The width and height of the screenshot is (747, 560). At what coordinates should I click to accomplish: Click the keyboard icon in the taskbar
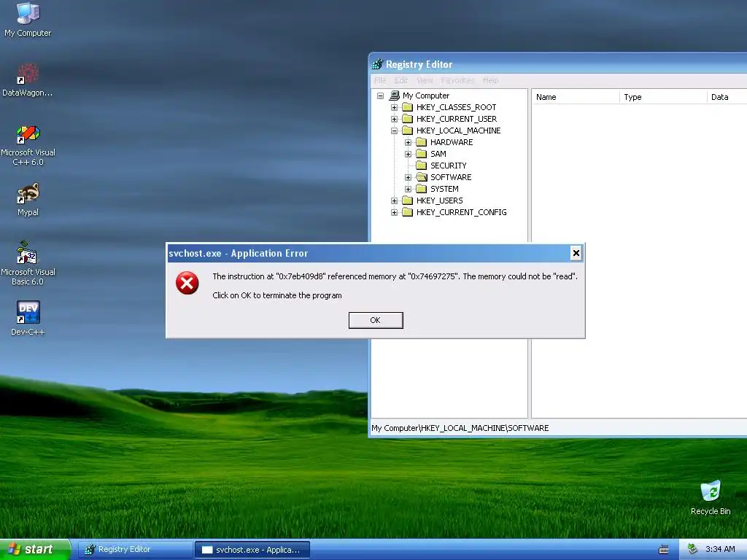pyautogui.click(x=664, y=550)
